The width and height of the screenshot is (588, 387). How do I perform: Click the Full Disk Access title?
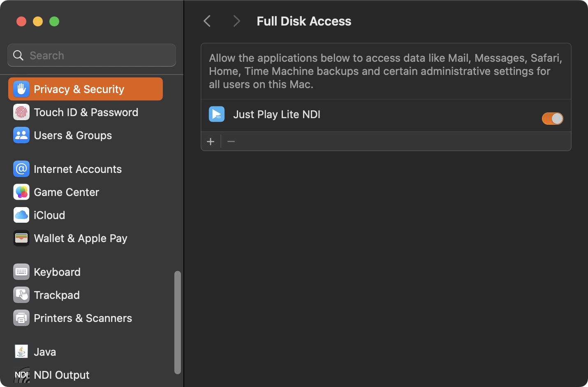(x=304, y=21)
